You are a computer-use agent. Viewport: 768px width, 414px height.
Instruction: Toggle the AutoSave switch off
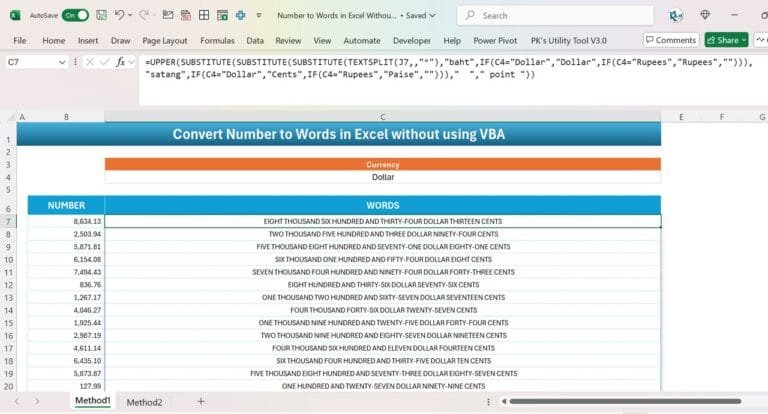pos(74,15)
